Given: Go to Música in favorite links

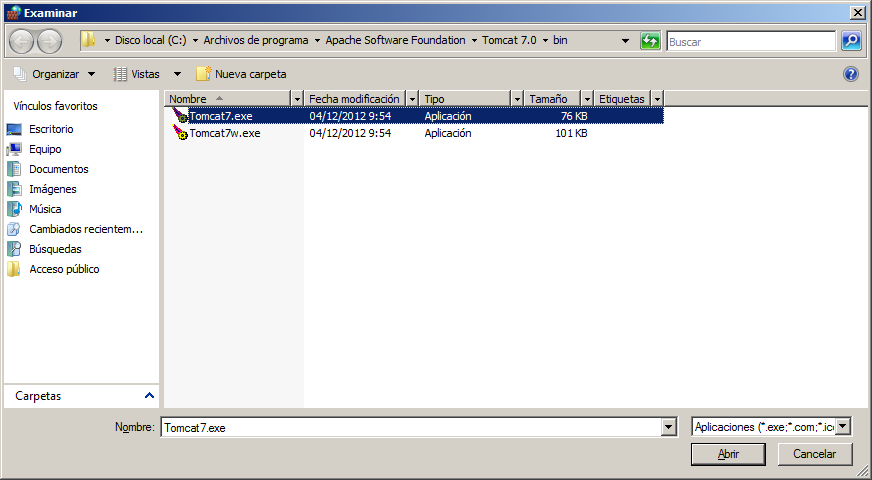Looking at the screenshot, I should 45,209.
